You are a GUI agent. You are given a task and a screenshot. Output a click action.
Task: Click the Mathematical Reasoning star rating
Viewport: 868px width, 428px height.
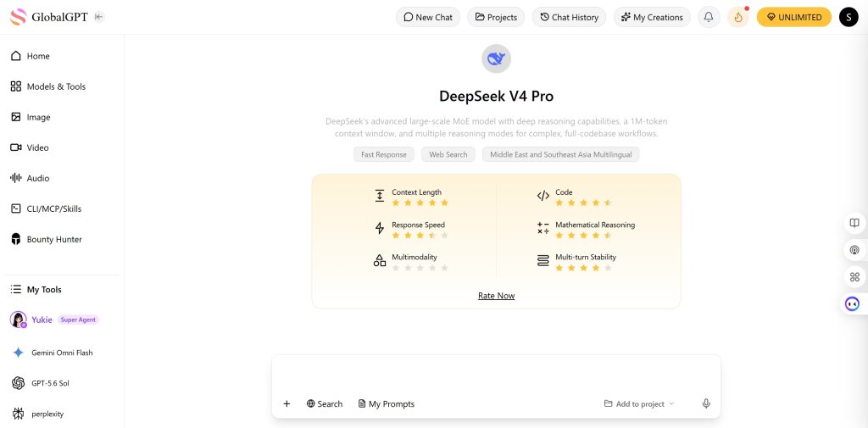(583, 236)
